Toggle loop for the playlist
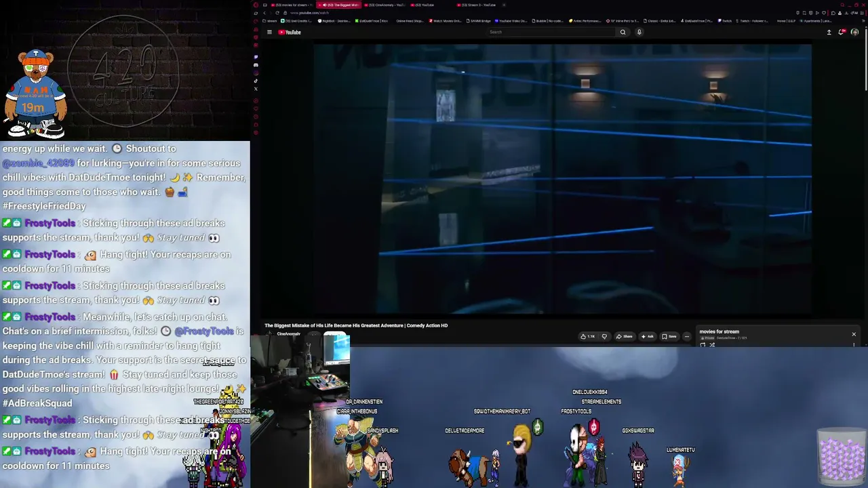Image resolution: width=868 pixels, height=488 pixels. click(703, 344)
